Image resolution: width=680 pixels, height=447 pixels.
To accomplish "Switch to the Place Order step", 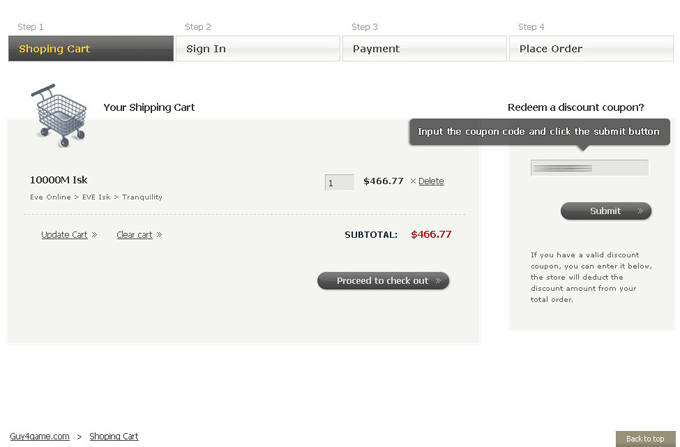I will pos(591,49).
